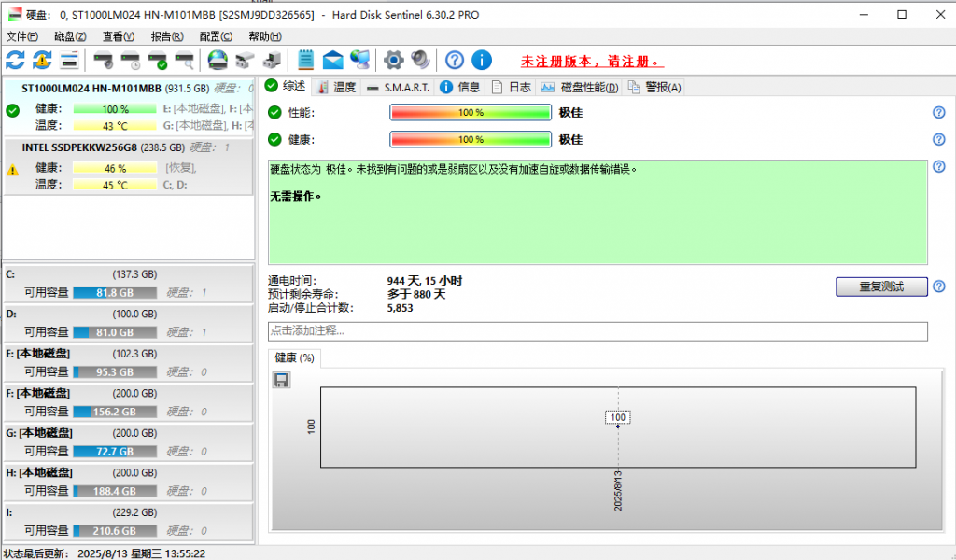This screenshot has width=956, height=560.
Task: Click the 重复测试 button
Action: (881, 287)
